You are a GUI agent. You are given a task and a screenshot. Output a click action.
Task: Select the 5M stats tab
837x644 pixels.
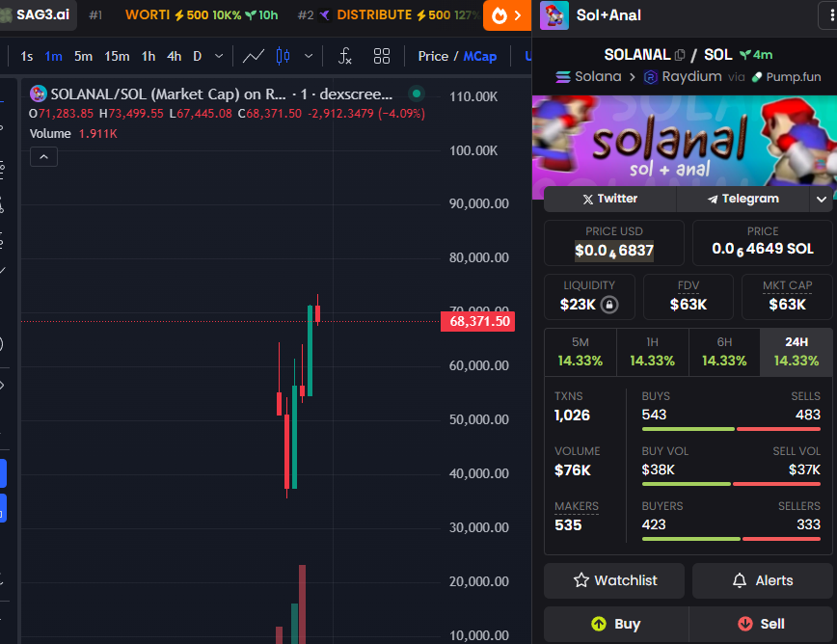(x=580, y=352)
